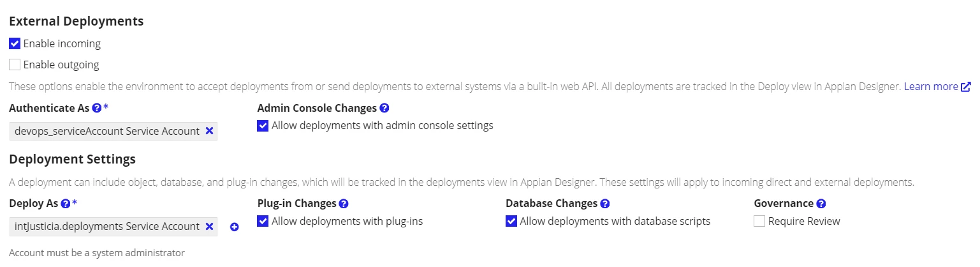Click the Enable outgoing label text
The image size is (980, 267).
point(61,65)
